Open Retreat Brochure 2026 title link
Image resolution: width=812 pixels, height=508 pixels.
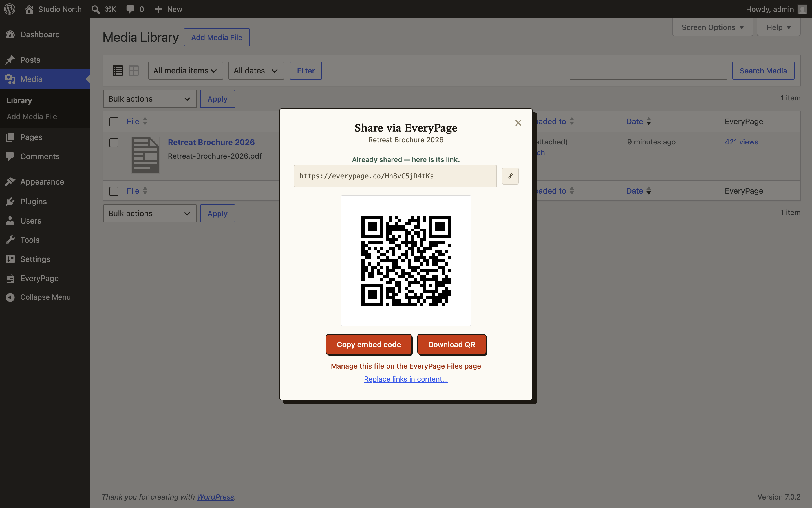point(211,142)
